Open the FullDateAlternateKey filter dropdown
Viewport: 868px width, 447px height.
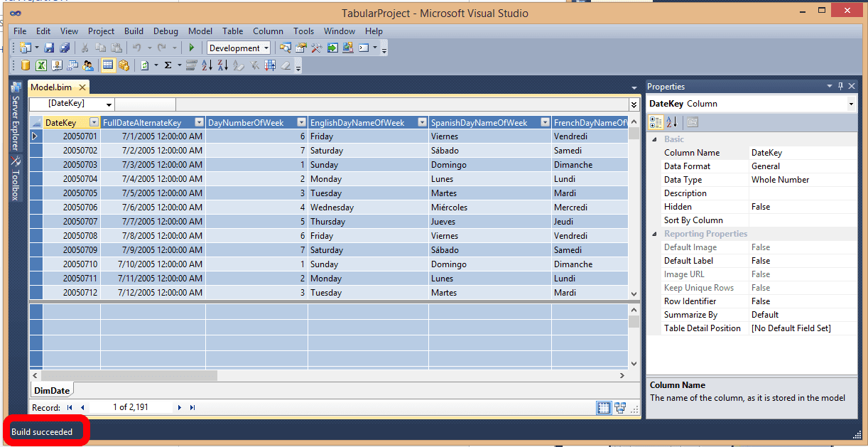[x=199, y=122]
